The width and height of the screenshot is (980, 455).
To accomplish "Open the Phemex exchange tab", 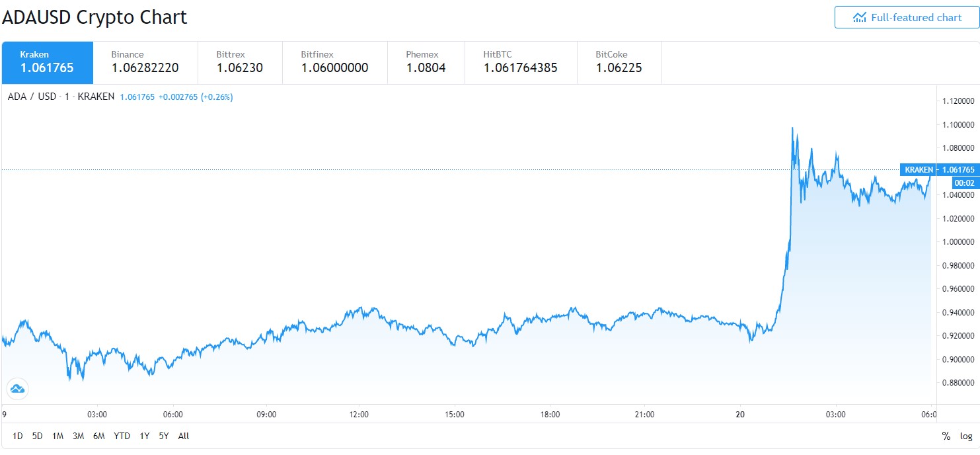I will (x=426, y=62).
